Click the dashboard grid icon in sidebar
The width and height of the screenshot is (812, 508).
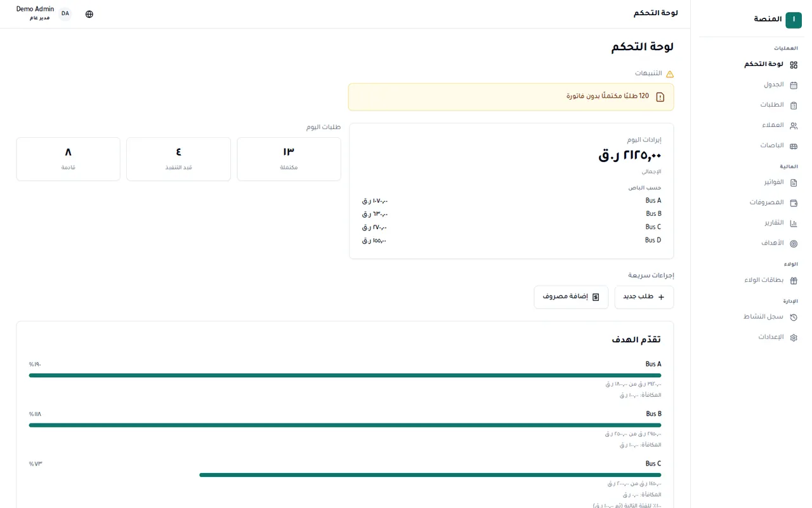click(794, 65)
